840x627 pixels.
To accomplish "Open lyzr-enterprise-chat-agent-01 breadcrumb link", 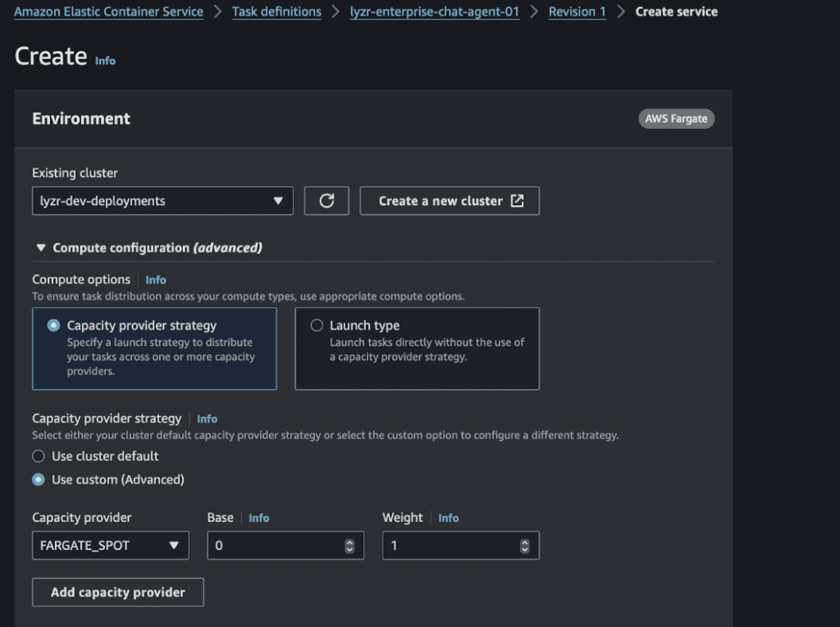I will pyautogui.click(x=435, y=11).
